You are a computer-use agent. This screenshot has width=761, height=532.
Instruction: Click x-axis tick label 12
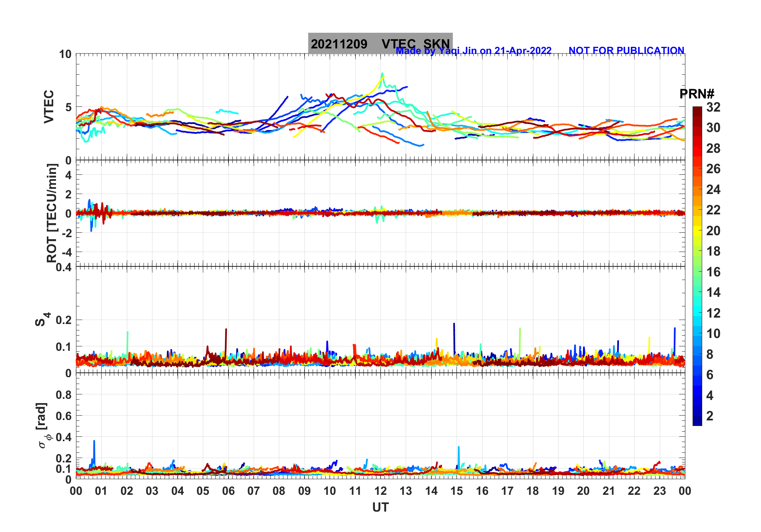(x=380, y=491)
